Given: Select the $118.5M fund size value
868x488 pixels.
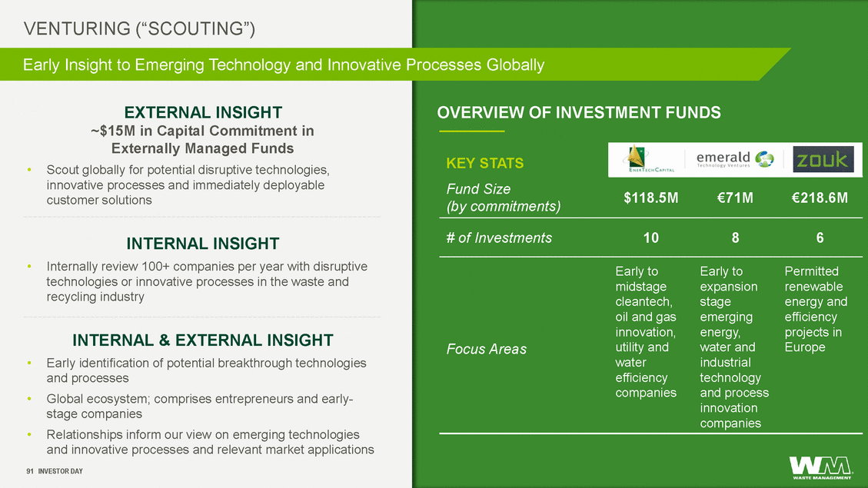Looking at the screenshot, I should tap(651, 198).
